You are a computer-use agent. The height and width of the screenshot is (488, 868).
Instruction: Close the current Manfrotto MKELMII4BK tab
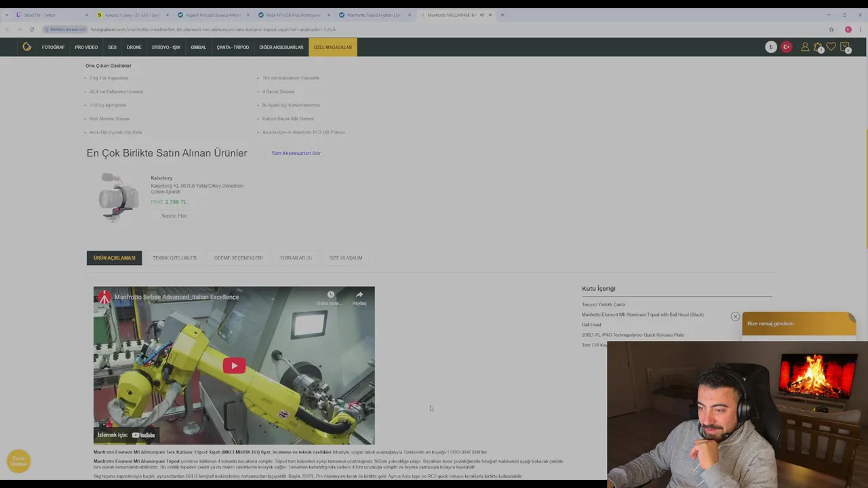(490, 15)
